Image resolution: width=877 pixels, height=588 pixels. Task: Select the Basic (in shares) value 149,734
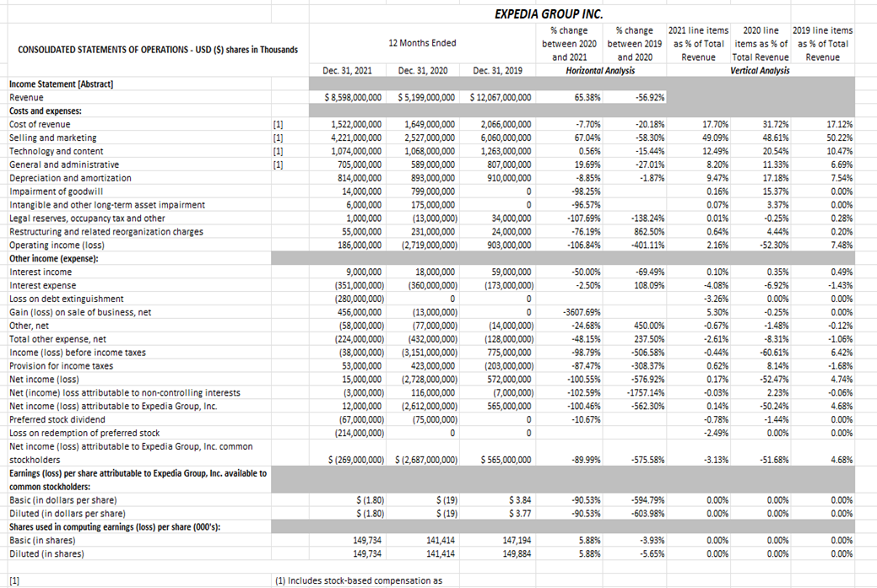click(367, 540)
